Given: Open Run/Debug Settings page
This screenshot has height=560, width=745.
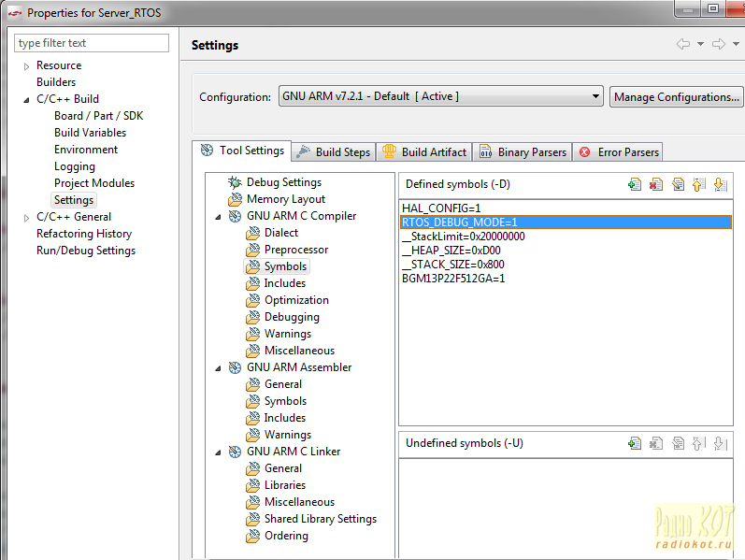Looking at the screenshot, I should click(86, 251).
